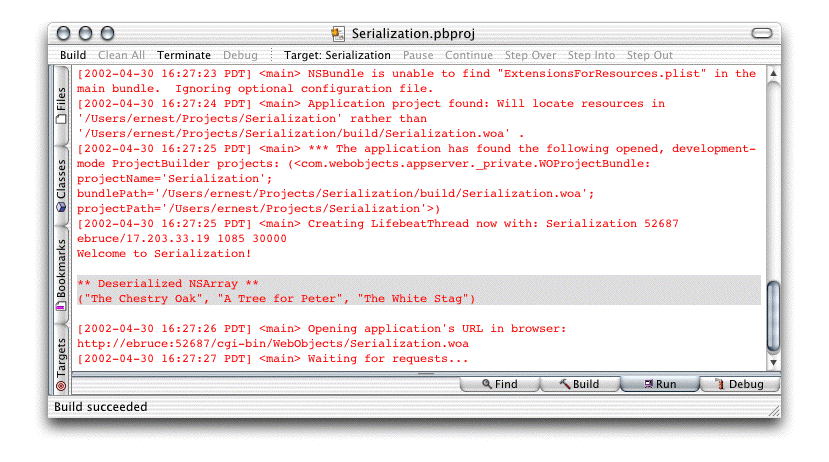This screenshot has height=462, width=829.
Task: Terminate the running application
Action: (183, 55)
